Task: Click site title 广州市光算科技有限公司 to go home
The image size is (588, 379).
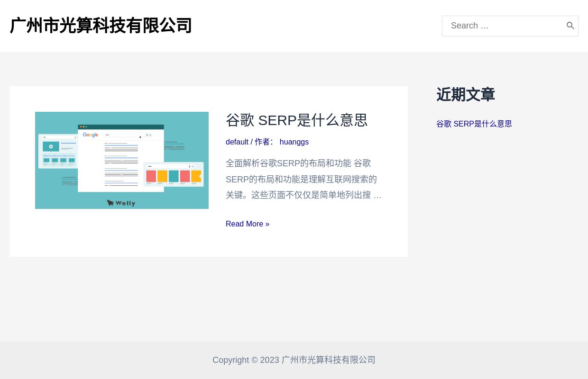Action: [x=101, y=26]
